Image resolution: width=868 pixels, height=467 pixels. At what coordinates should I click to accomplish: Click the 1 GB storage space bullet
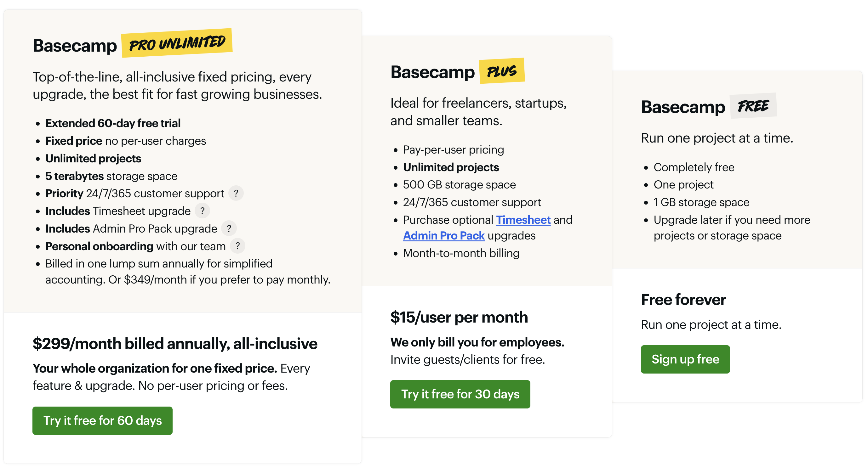click(x=701, y=202)
